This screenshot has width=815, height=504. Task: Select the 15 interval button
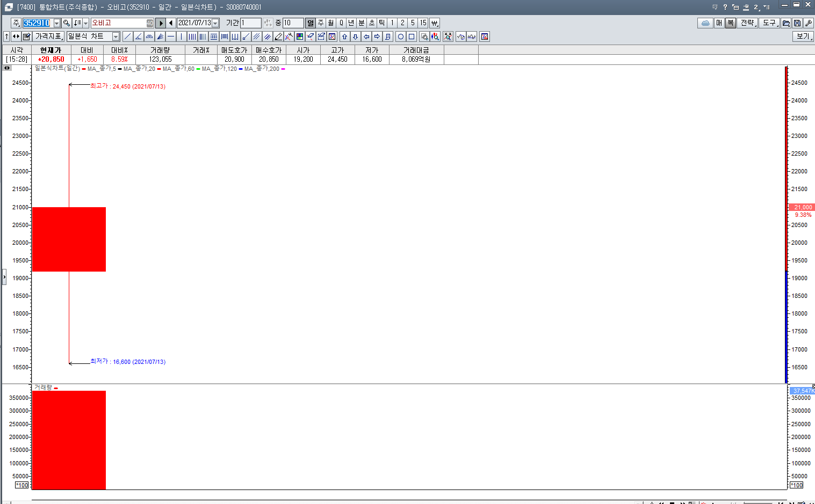[423, 23]
